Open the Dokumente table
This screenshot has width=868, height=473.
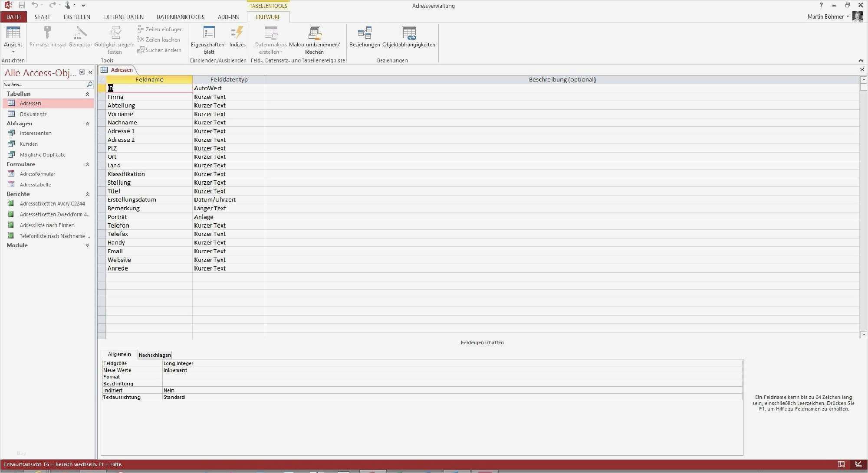[x=33, y=114]
